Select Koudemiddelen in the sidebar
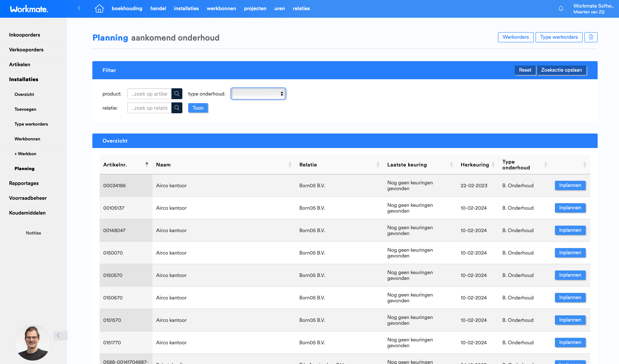619x364 pixels. click(x=27, y=213)
